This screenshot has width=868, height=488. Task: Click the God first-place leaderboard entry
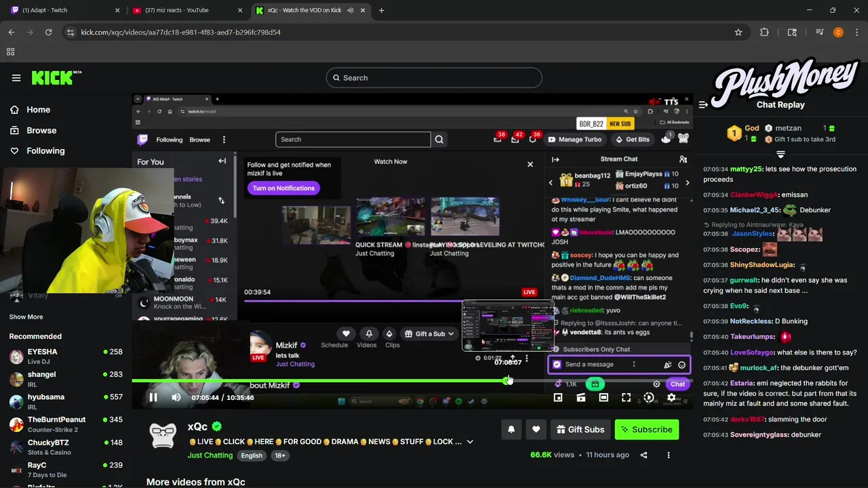743,133
